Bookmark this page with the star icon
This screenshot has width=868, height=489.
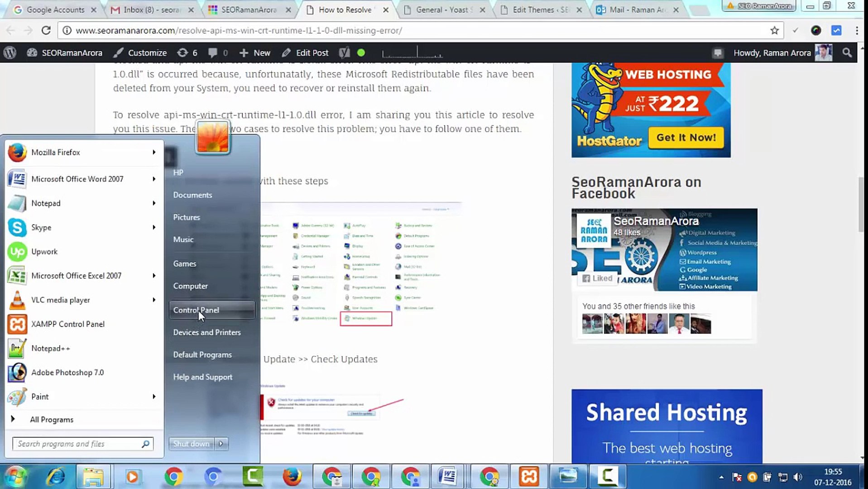pos(774,30)
